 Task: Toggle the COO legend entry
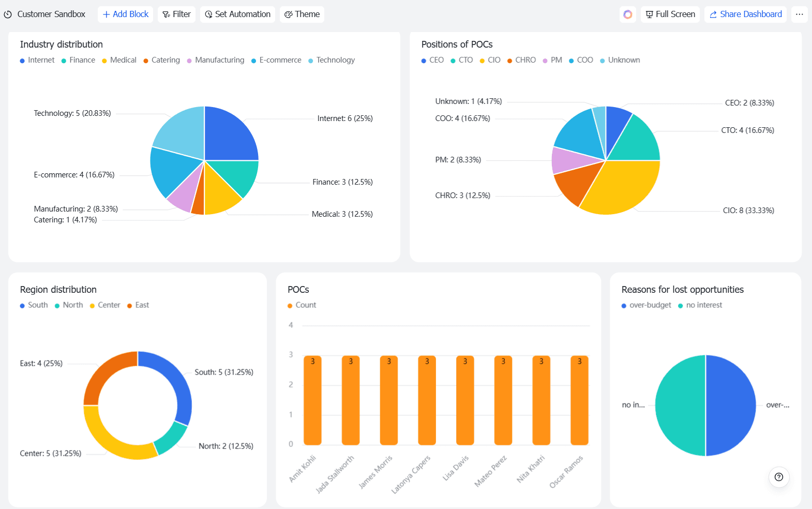[581, 60]
